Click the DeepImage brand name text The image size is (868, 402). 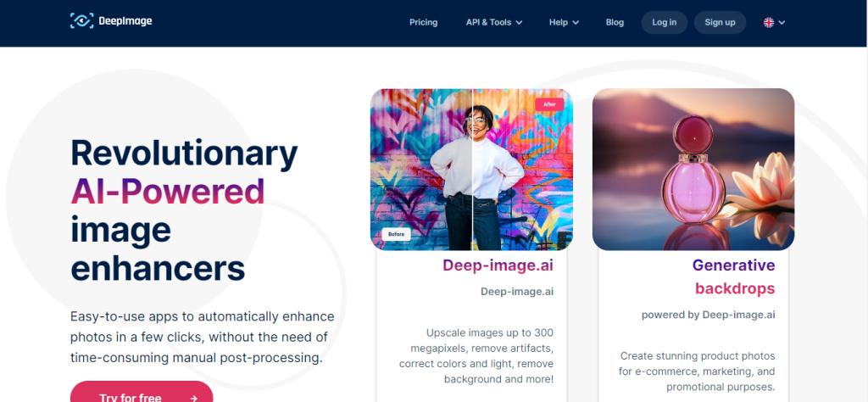pos(125,21)
